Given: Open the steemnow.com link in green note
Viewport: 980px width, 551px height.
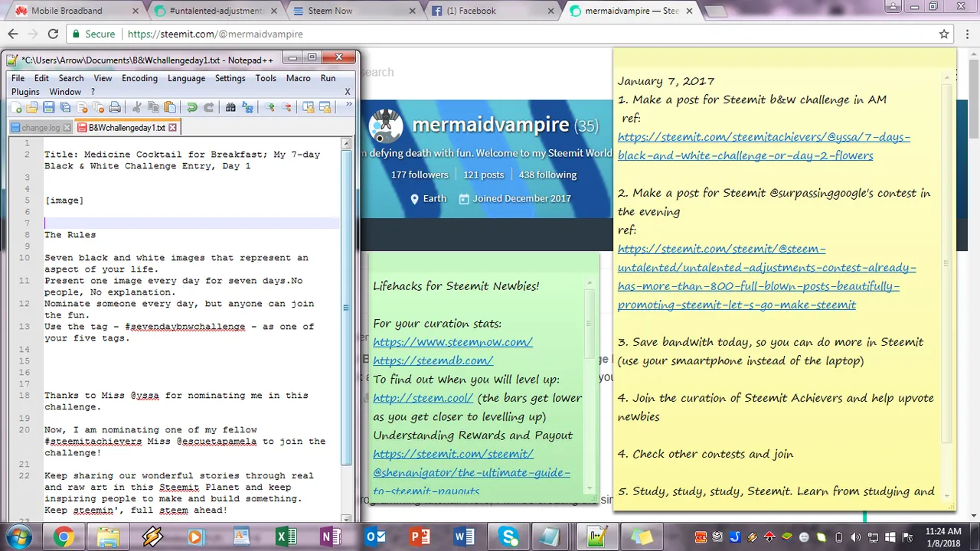Looking at the screenshot, I should [x=452, y=342].
